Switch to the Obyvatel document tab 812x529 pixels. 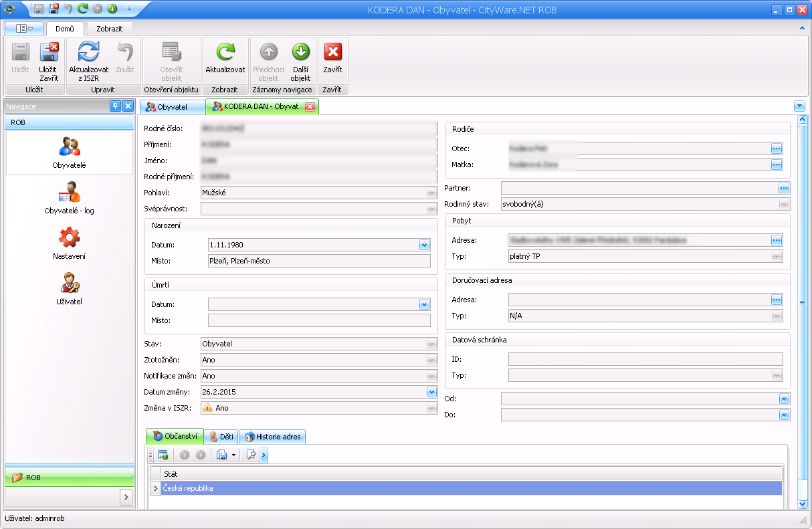172,107
